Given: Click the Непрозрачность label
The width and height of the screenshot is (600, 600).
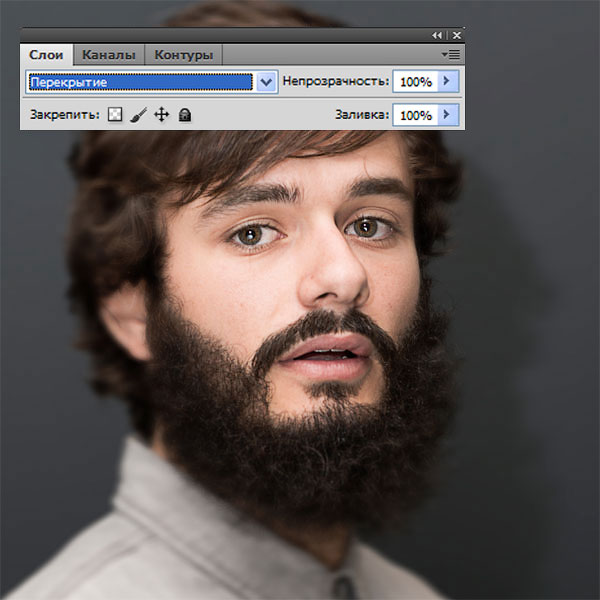Looking at the screenshot, I should click(336, 81).
